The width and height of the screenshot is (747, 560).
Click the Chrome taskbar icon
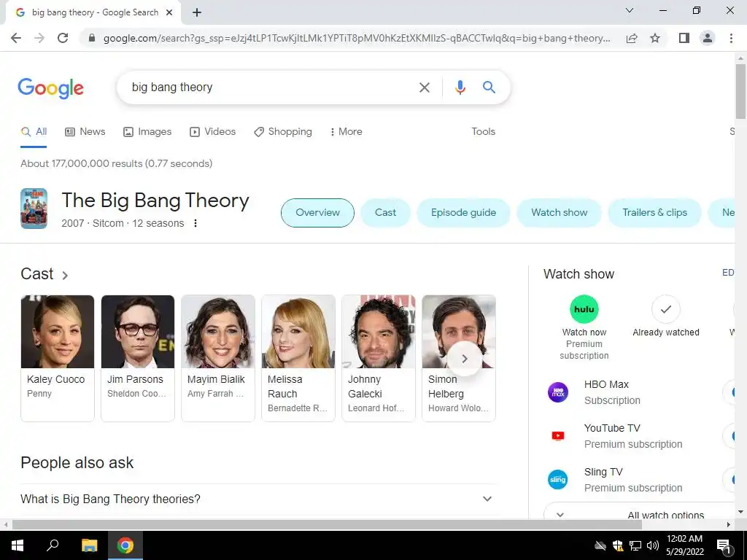tap(125, 545)
